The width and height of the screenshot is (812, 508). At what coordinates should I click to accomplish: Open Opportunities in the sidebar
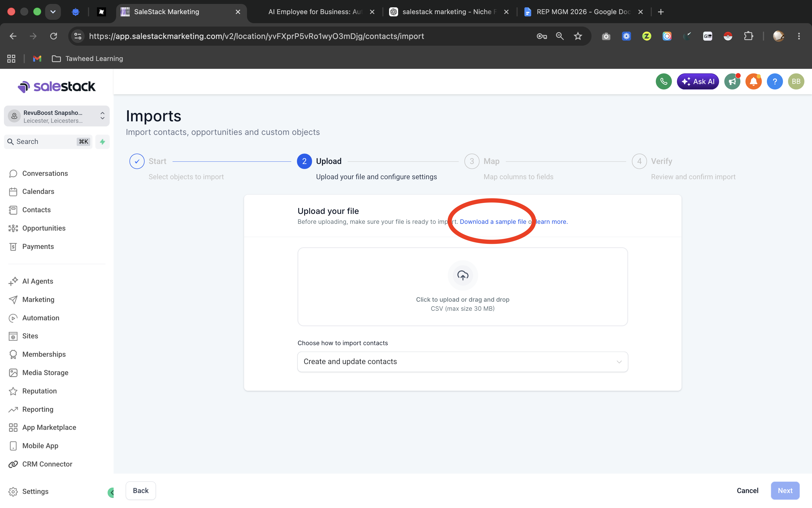[44, 229]
